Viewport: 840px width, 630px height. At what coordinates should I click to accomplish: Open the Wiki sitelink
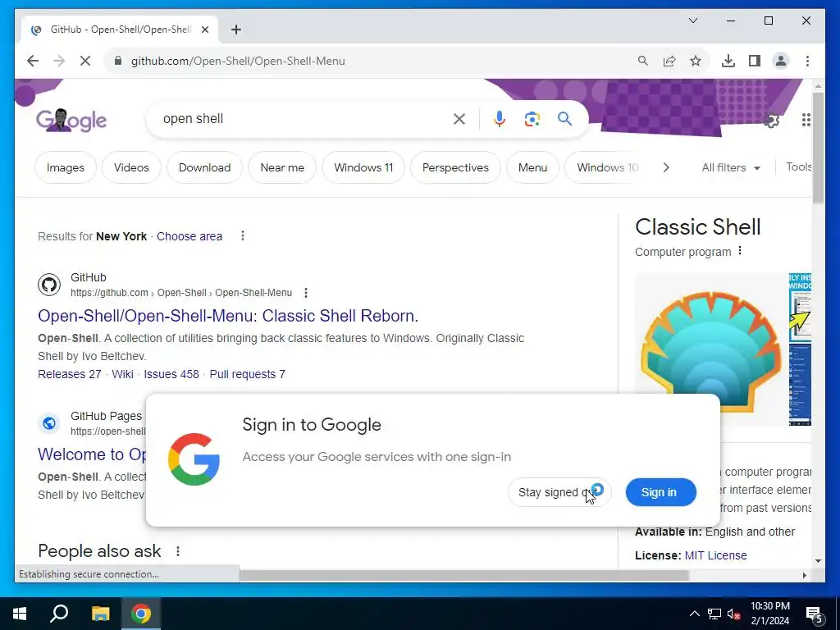123,374
